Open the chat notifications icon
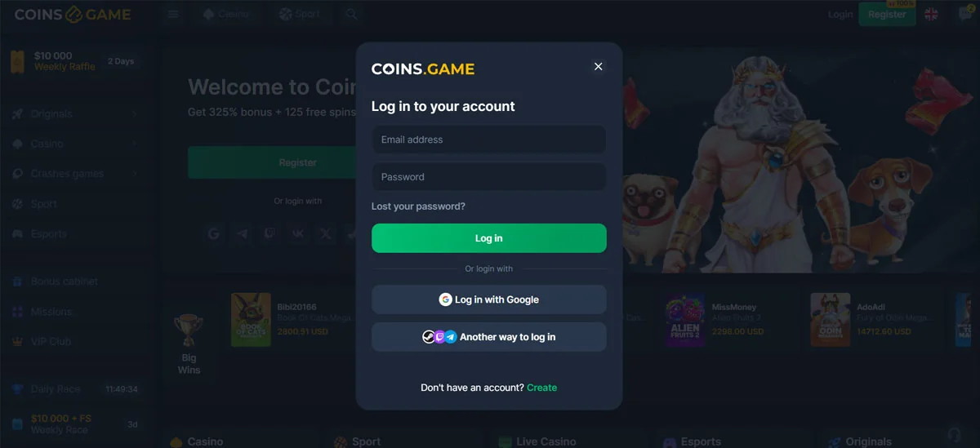980x448 pixels. [x=964, y=15]
